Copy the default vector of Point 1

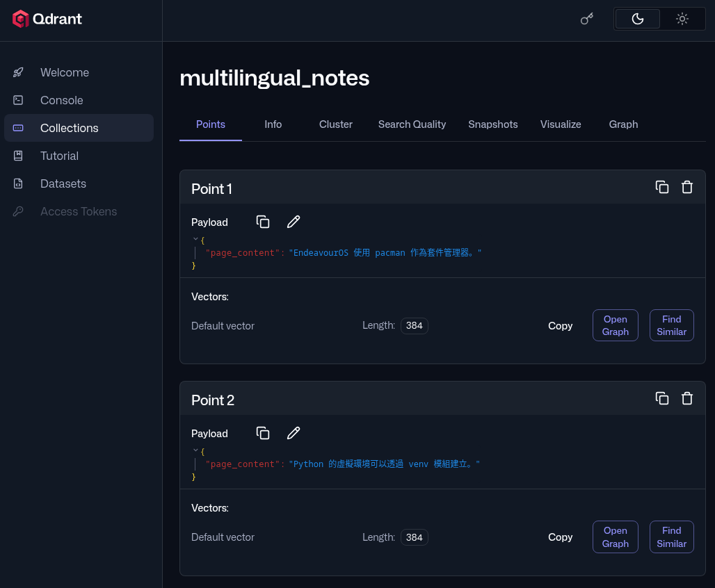coord(560,325)
